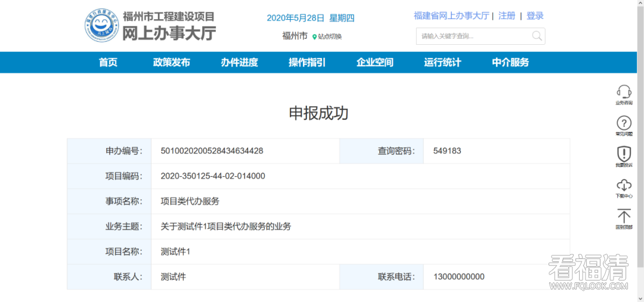Click the magnifying glass search icon
This screenshot has width=644, height=302.
[x=537, y=36]
